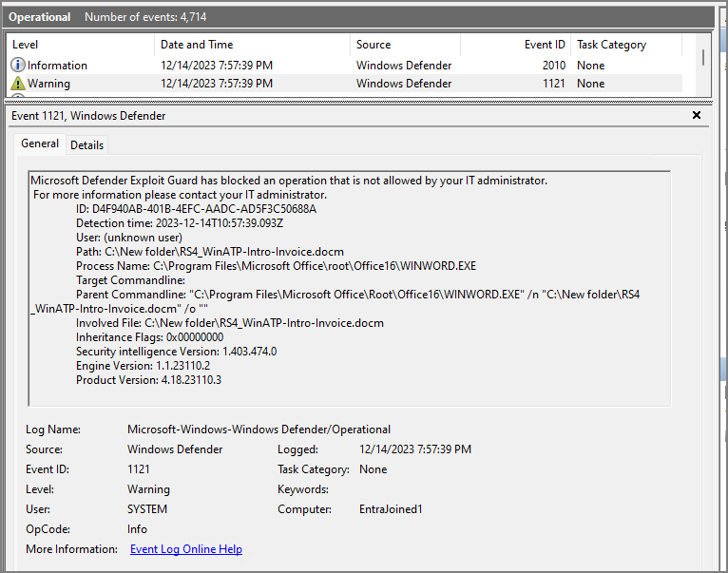Open the Event Log Online Help link
This screenshot has height=573, width=728.
coord(186,549)
